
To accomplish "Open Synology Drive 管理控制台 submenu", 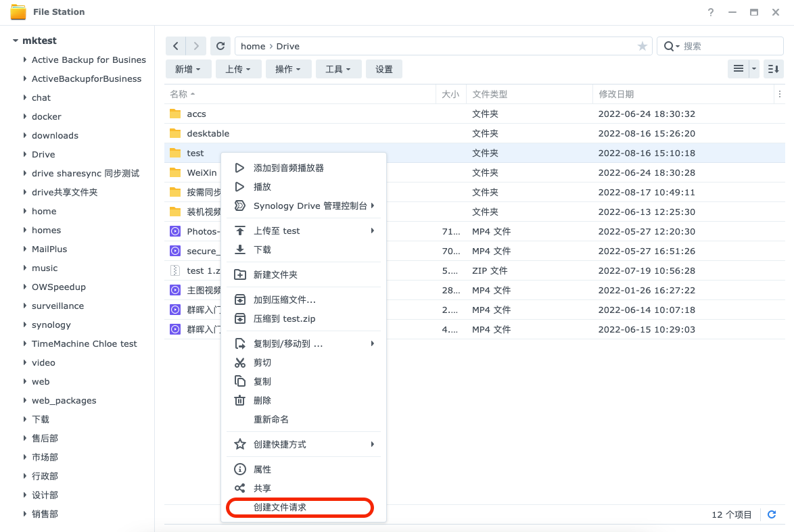I will [303, 205].
